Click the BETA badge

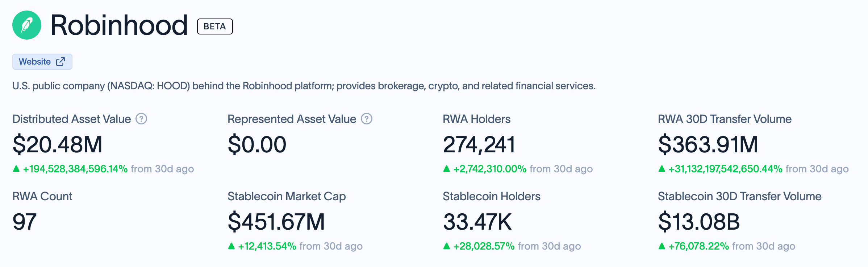(215, 26)
